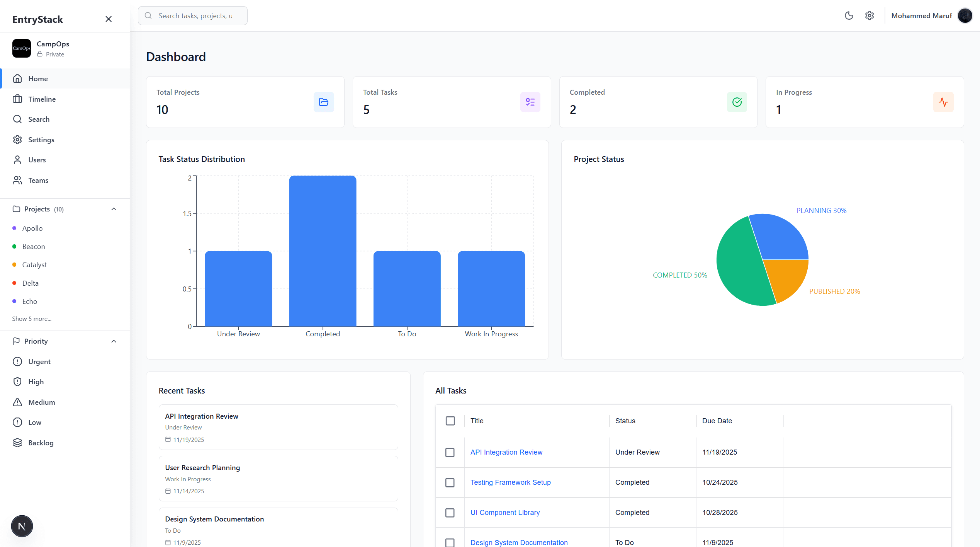Select the Timeline view icon
The height and width of the screenshot is (547, 980).
18,99
